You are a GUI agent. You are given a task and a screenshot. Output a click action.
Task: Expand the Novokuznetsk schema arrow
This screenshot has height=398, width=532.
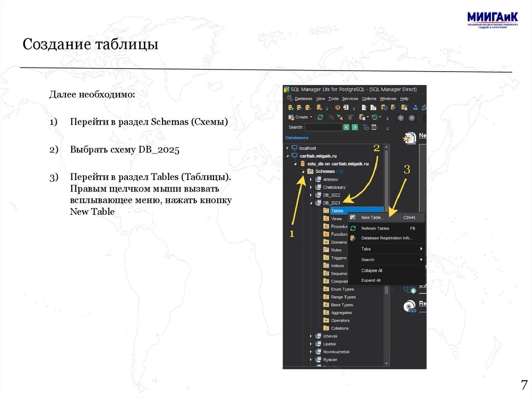point(311,351)
